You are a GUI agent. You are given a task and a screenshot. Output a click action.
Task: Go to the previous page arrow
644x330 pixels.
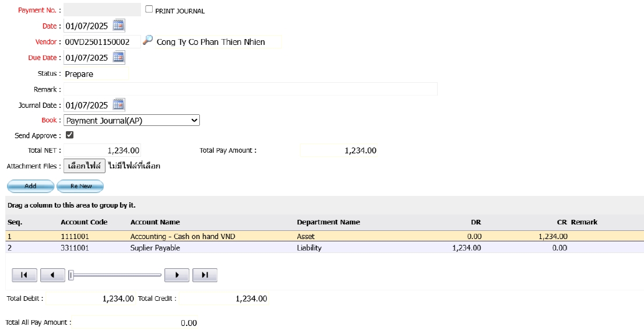coord(52,275)
